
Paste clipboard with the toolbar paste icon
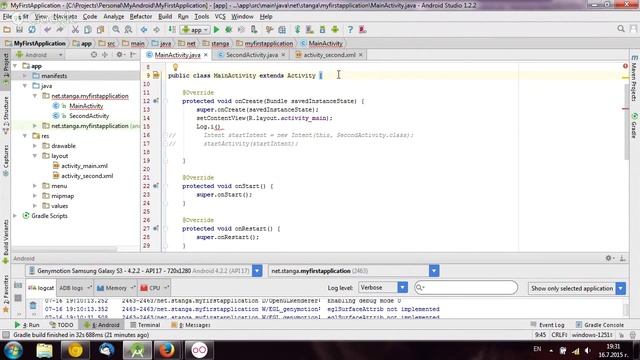(x=100, y=29)
